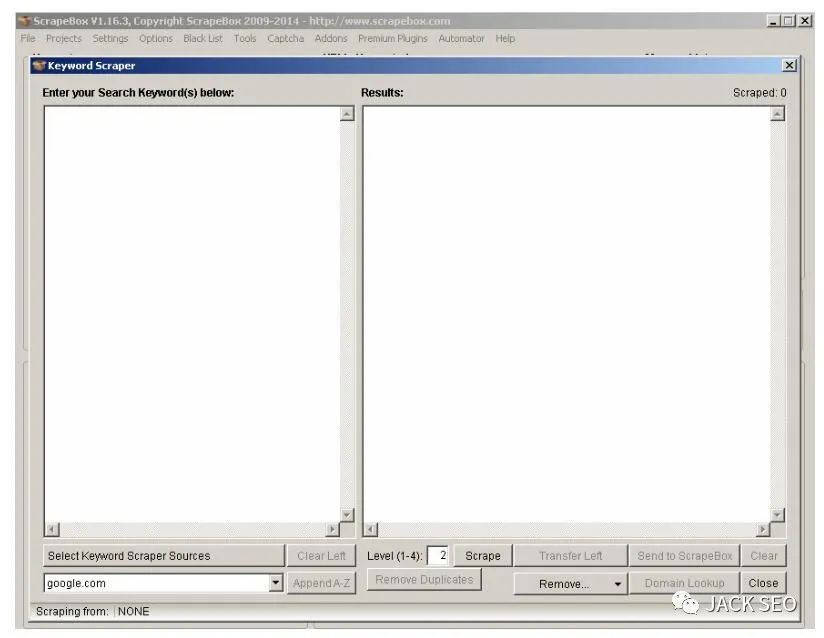Open the Tools menu
The height and width of the screenshot is (638, 824).
[245, 38]
